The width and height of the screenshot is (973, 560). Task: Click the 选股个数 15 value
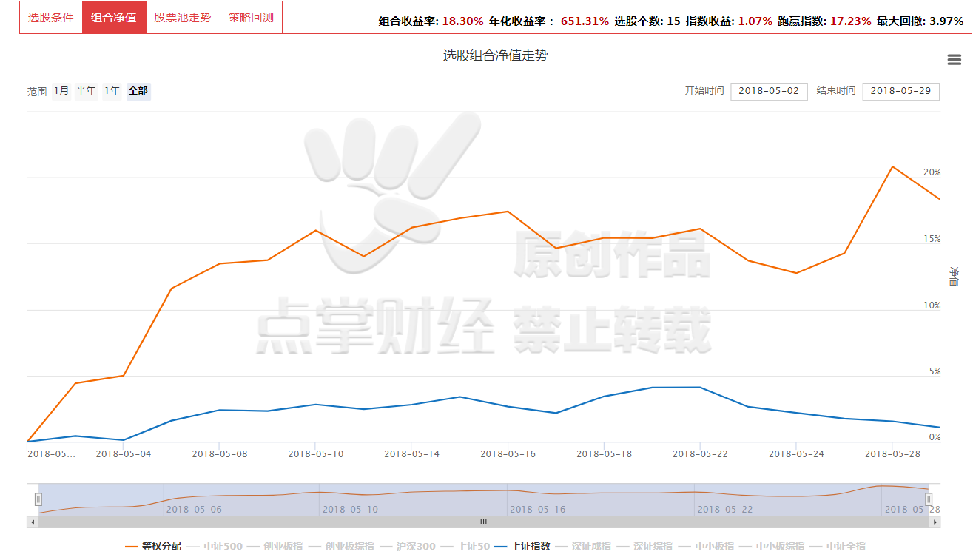673,21
